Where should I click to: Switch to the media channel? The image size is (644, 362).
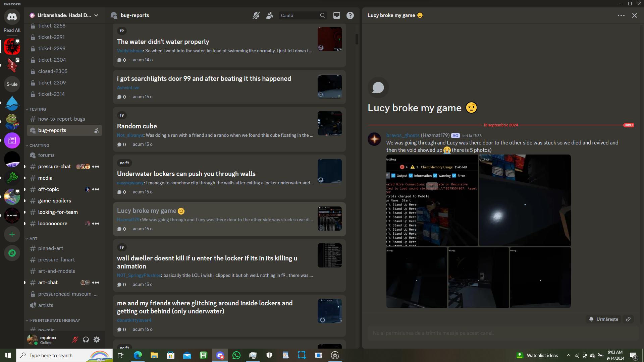pyautogui.click(x=45, y=178)
